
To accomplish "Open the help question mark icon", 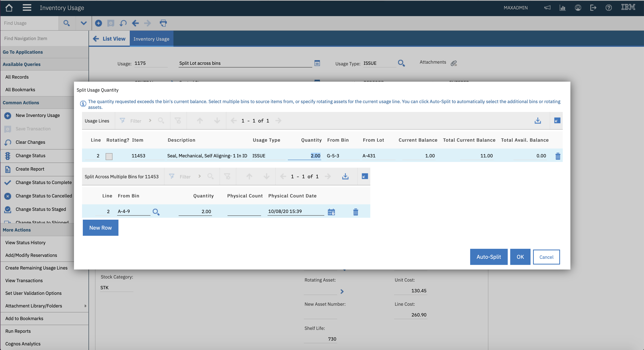I will (x=609, y=8).
